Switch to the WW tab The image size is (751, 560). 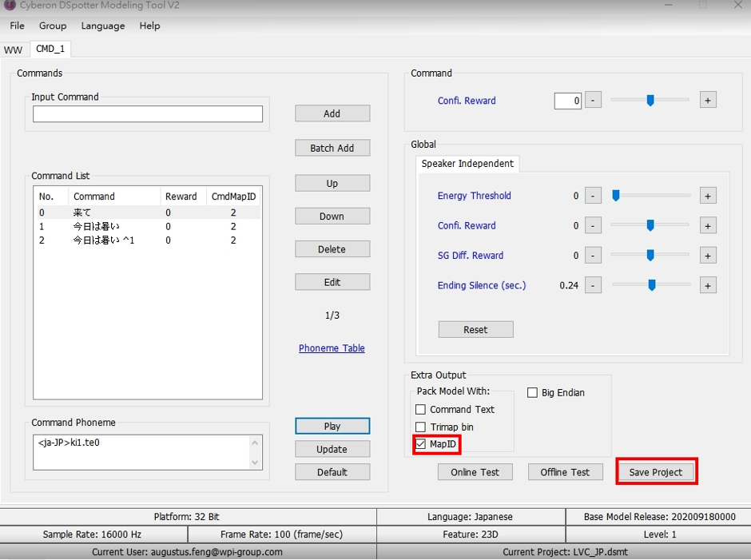click(x=13, y=50)
